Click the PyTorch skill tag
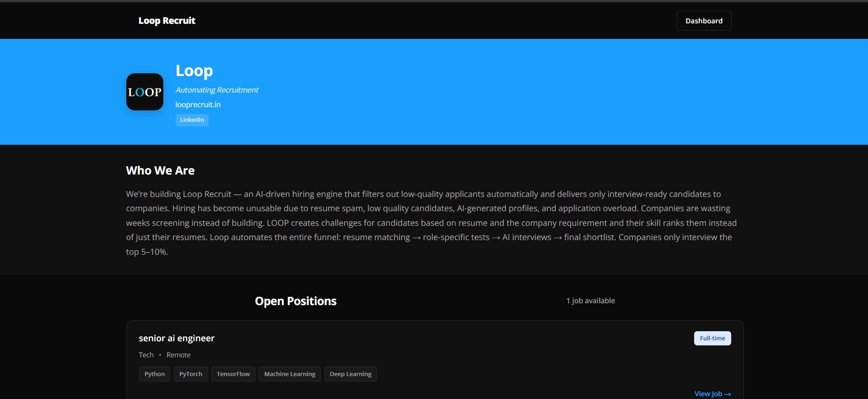This screenshot has width=868, height=399. 191,374
